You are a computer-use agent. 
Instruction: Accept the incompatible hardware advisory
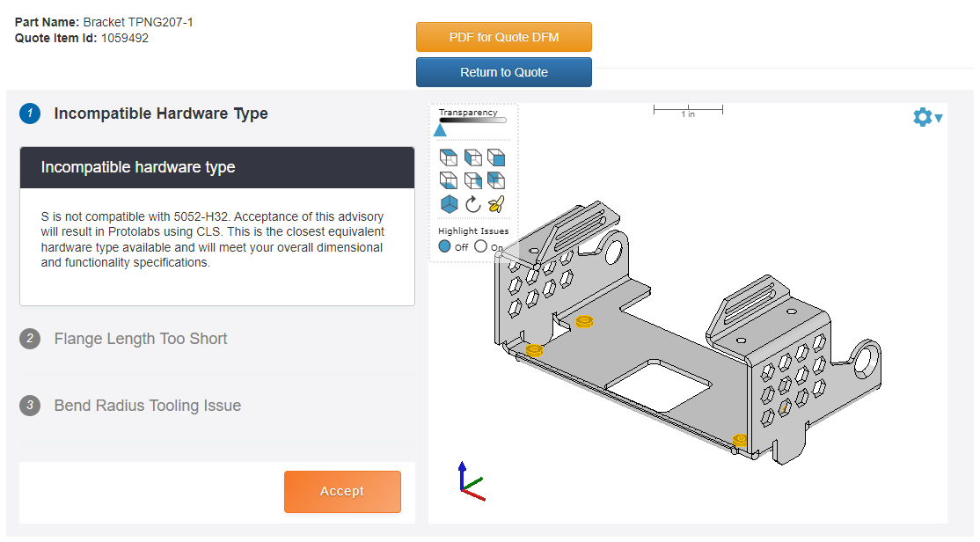coord(342,491)
